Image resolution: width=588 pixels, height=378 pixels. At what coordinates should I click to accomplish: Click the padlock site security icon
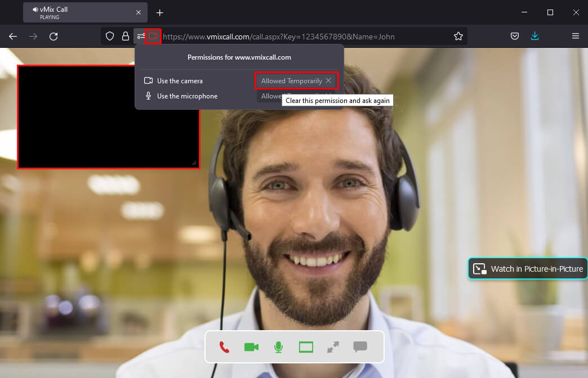[126, 36]
